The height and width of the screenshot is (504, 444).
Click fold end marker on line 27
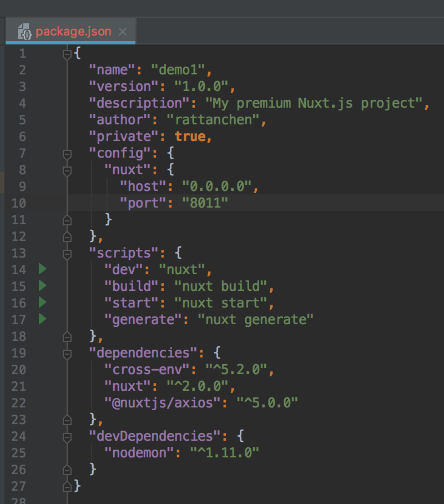(67, 487)
